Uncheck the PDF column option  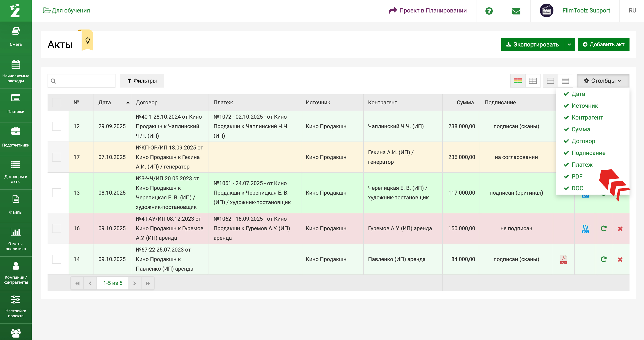(x=577, y=176)
